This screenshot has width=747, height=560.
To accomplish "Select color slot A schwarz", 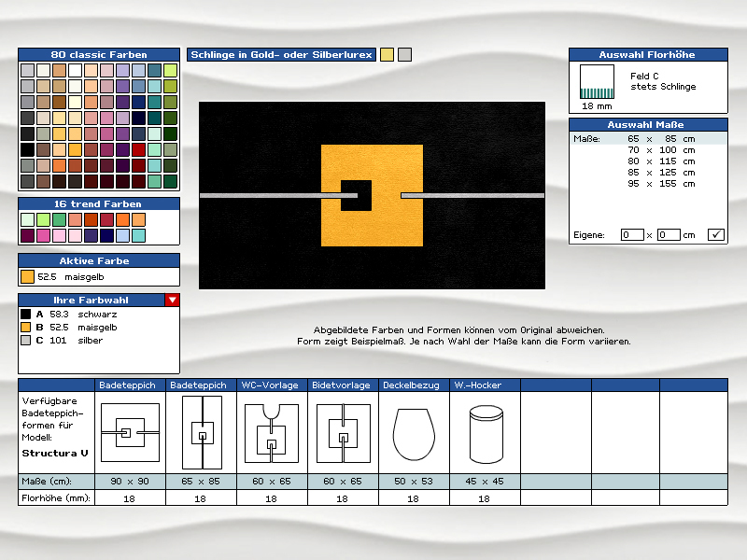I will tap(26, 315).
